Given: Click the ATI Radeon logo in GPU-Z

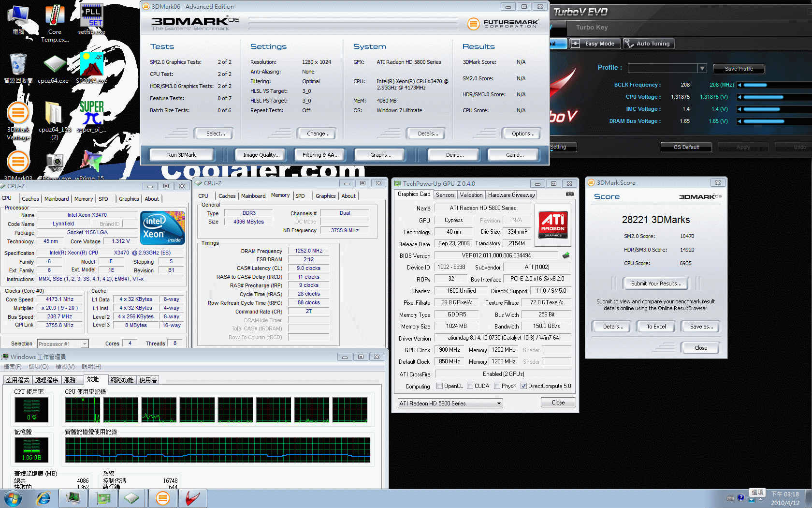Looking at the screenshot, I should coord(553,225).
